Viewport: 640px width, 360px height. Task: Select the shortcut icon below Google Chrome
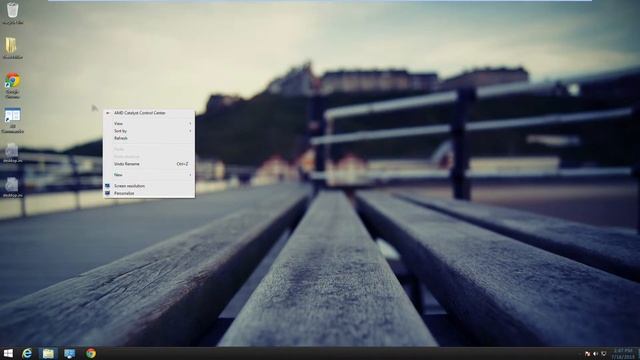[13, 120]
